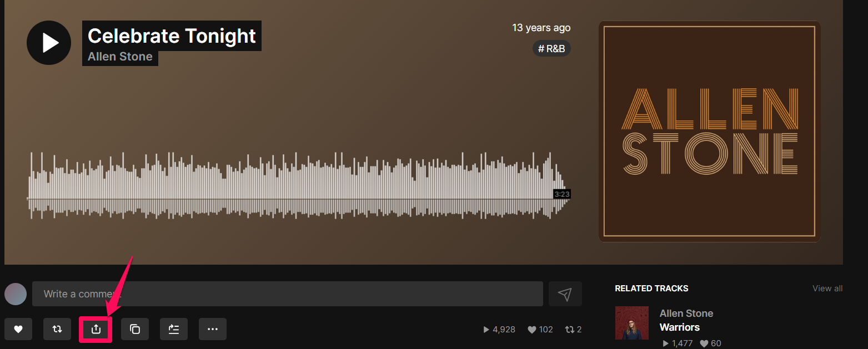The image size is (868, 349).
Task: Enlarge the Allen Stone album artwork
Action: coord(710,131)
